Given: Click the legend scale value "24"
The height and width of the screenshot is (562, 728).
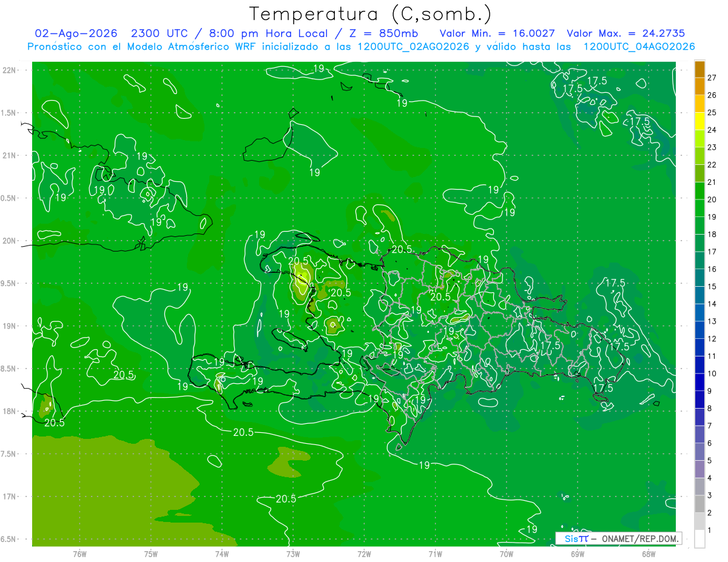Looking at the screenshot, I should click(712, 130).
